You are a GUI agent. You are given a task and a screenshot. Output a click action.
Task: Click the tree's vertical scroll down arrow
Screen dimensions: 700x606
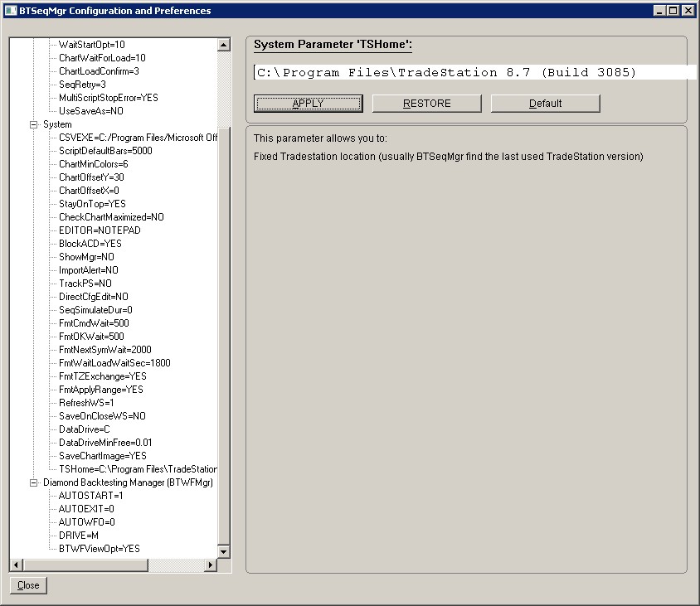coord(224,551)
